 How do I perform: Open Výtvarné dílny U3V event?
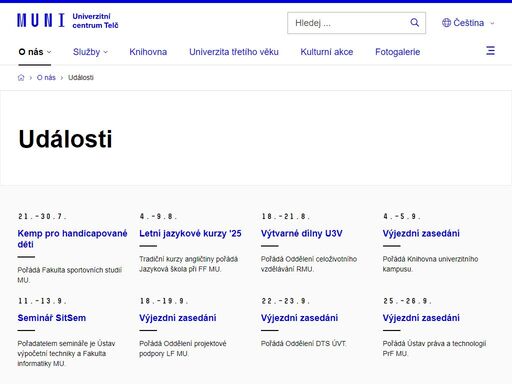click(x=301, y=233)
